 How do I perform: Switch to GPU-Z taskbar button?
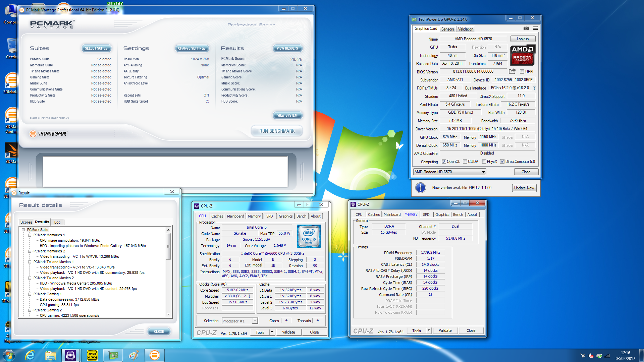tap(113, 355)
